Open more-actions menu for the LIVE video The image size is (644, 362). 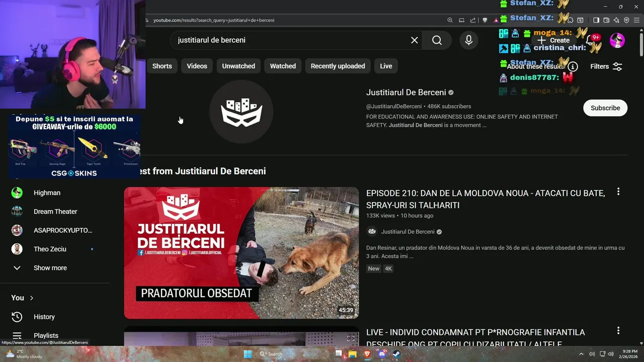[618, 331]
